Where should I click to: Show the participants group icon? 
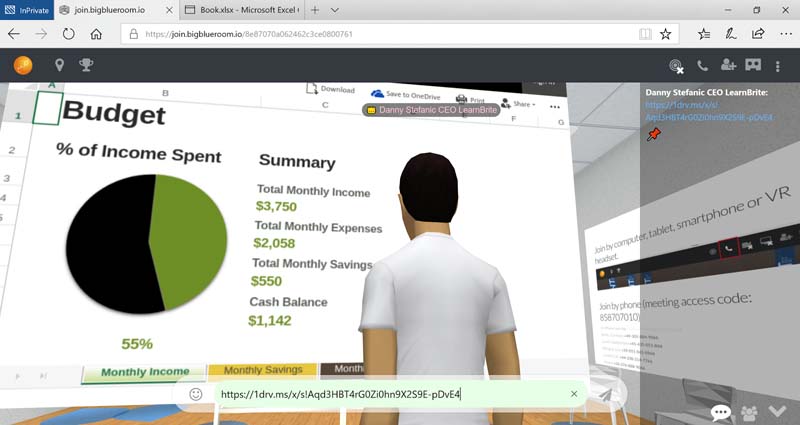click(749, 412)
